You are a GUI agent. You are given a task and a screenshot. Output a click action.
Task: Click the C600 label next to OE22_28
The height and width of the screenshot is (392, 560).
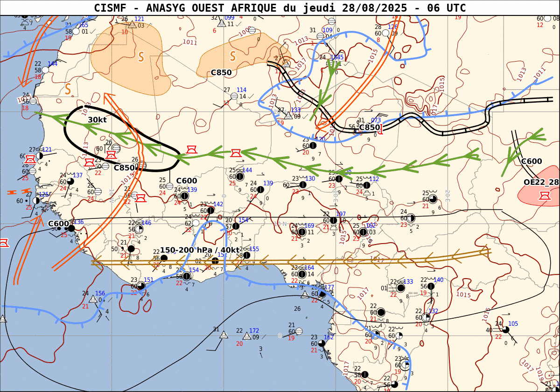[531, 161]
